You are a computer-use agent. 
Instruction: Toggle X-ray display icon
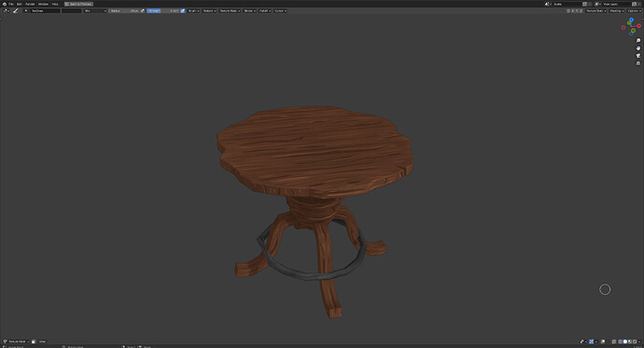[614, 341]
